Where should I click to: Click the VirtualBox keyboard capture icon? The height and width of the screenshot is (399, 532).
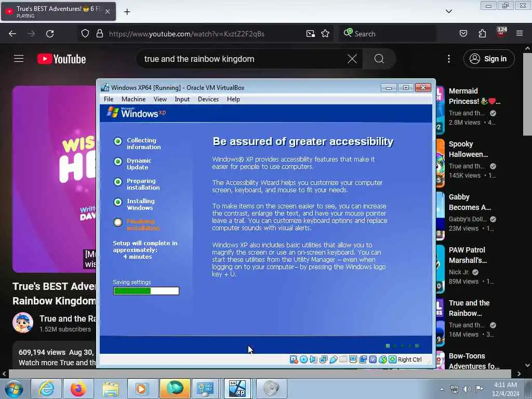[393, 360]
